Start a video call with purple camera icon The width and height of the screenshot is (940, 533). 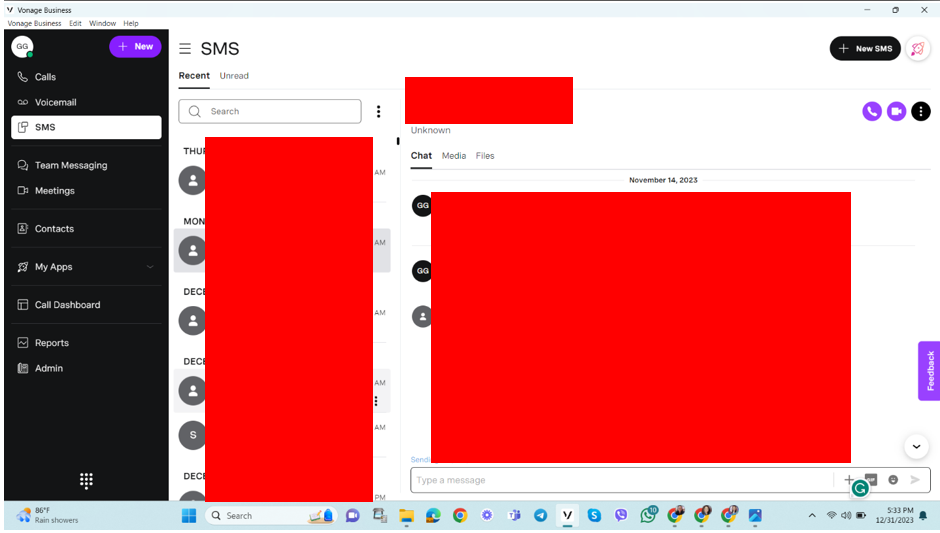[x=896, y=111]
